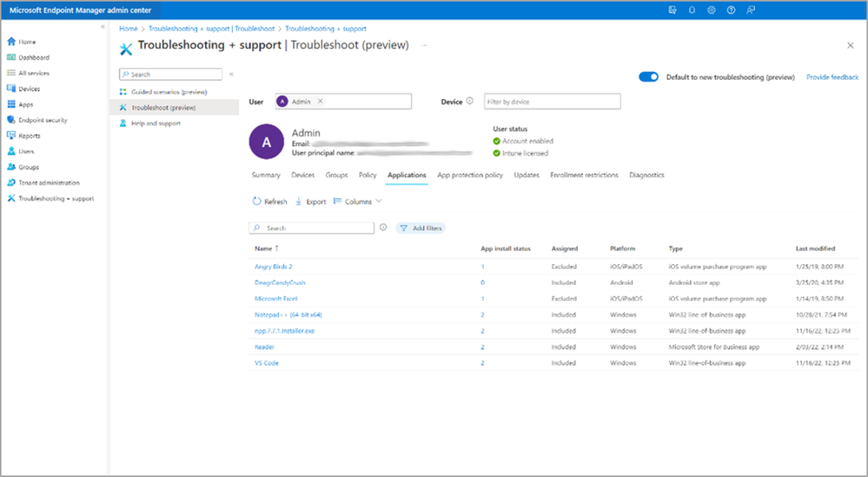The image size is (868, 477).
Task: Open the Microsoft Excel app link
Action: pyautogui.click(x=275, y=298)
